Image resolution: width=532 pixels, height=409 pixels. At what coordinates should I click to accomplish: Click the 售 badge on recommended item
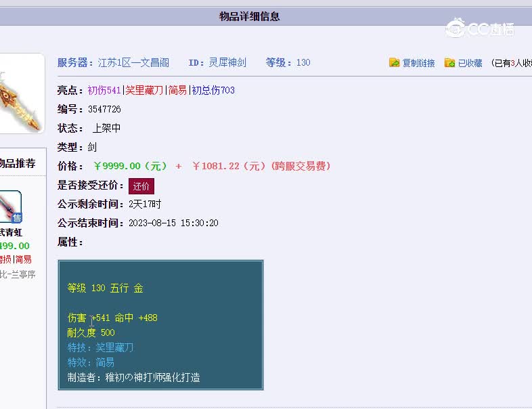[x=17, y=217]
